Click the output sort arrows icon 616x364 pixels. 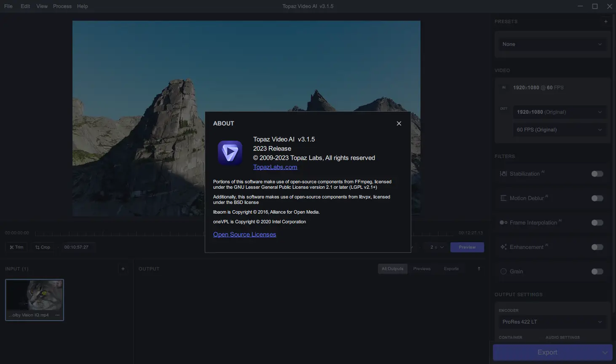coord(479,269)
